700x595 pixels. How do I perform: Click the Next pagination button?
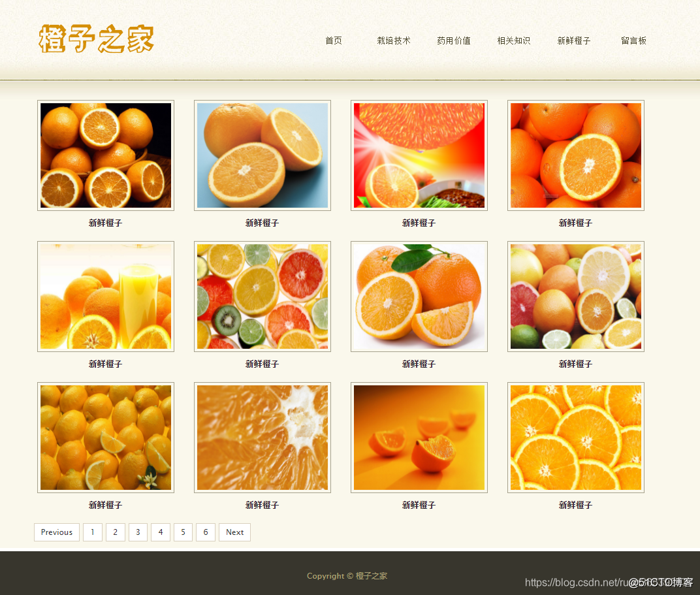(x=234, y=532)
